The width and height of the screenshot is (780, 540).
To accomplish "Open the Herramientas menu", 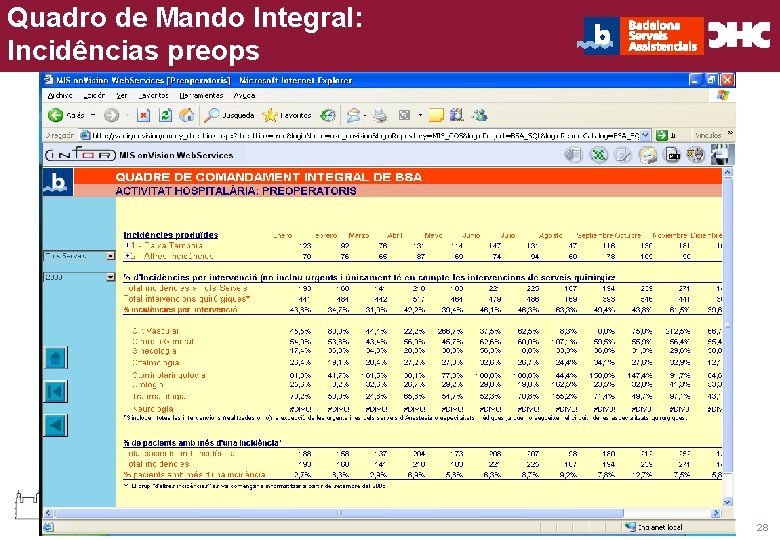I will [201, 95].
